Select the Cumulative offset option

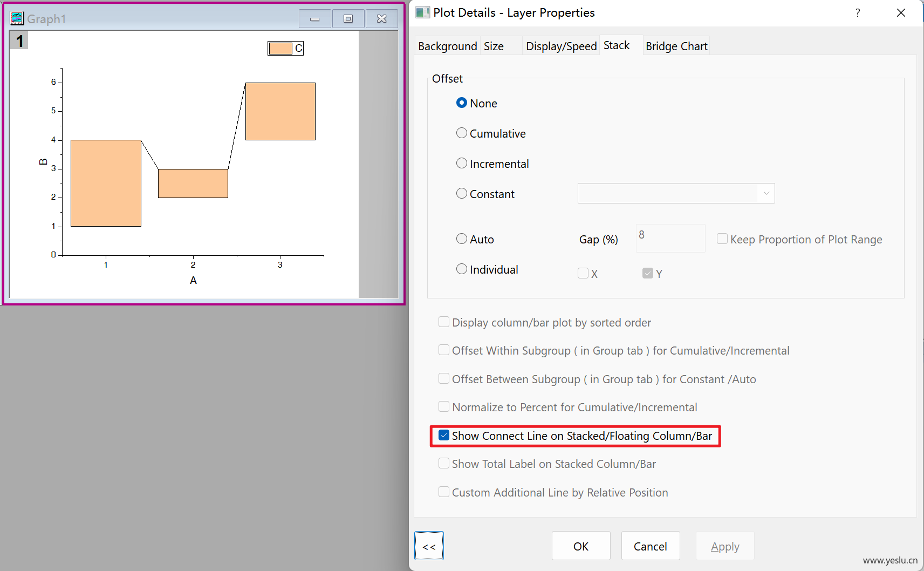coord(462,133)
